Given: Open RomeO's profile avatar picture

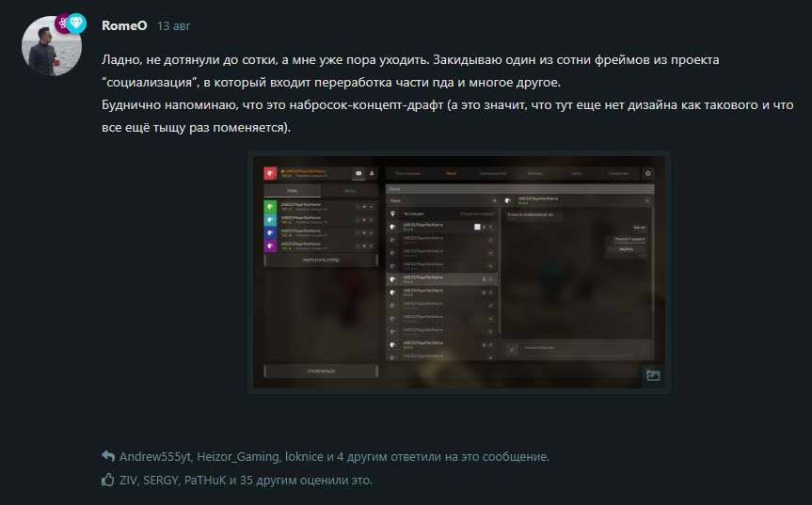Looking at the screenshot, I should click(52, 45).
